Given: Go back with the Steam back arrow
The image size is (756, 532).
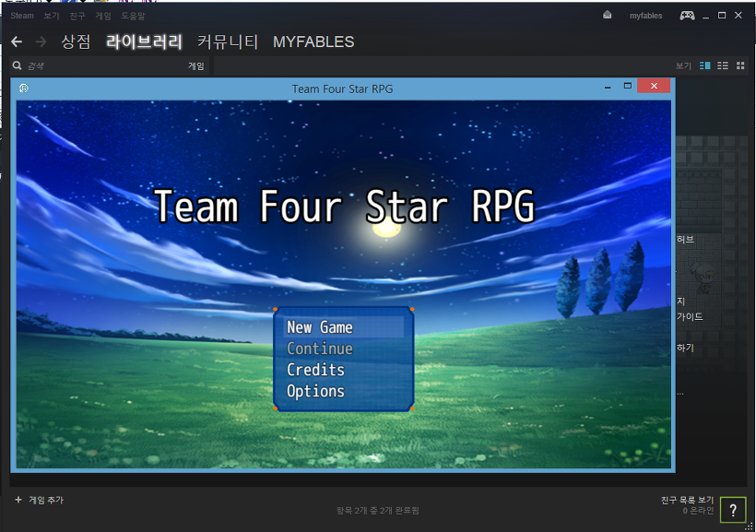Looking at the screenshot, I should pos(17,42).
